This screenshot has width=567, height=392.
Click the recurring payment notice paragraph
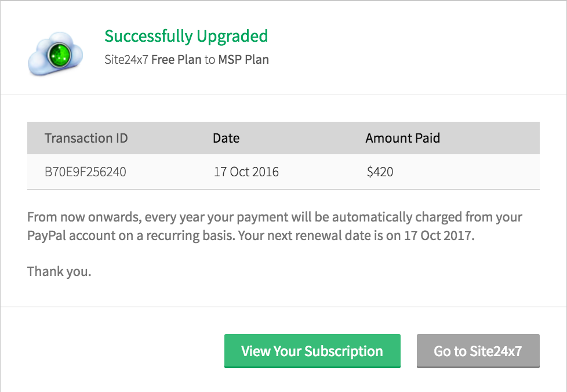(274, 226)
